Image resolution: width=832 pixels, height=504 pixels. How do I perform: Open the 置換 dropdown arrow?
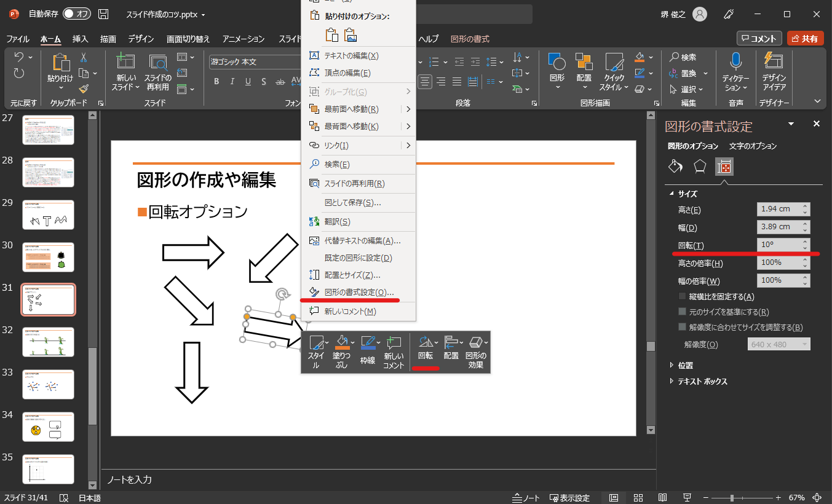[705, 73]
